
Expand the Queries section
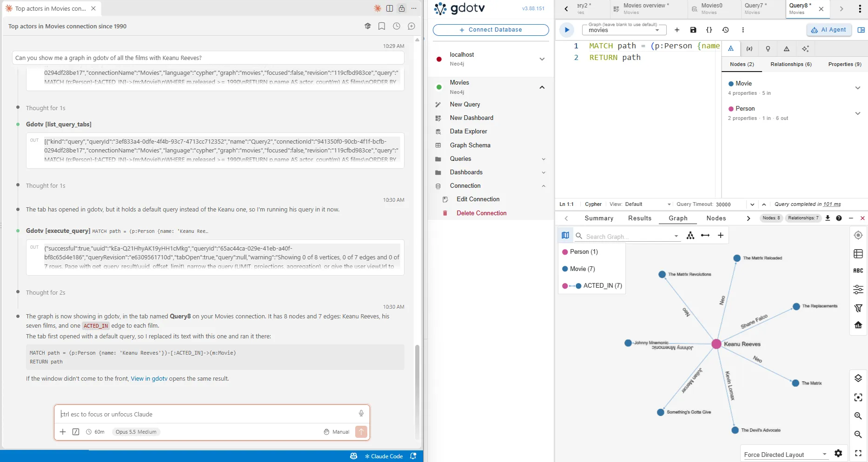pos(543,159)
